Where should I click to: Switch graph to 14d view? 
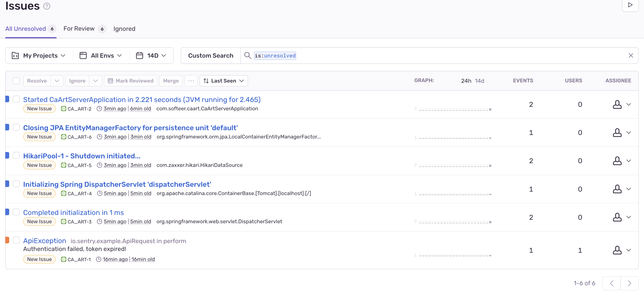click(x=479, y=81)
